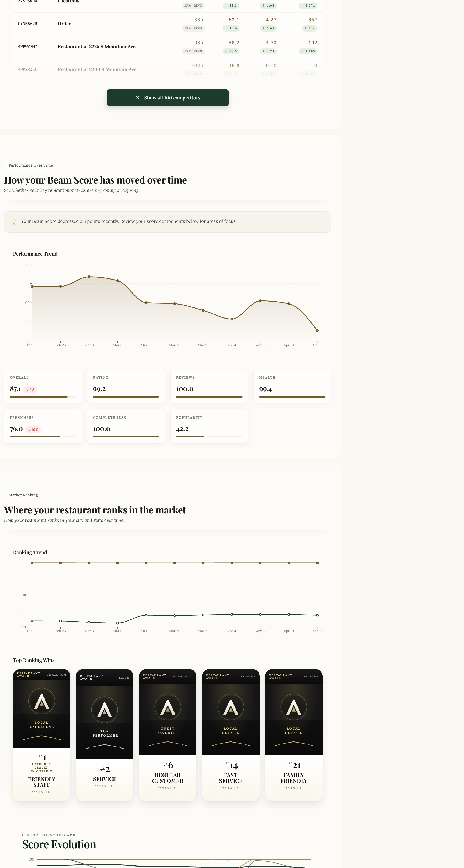
Task: Click the Mar 16 point on green ranking line
Action: [x=146, y=615]
